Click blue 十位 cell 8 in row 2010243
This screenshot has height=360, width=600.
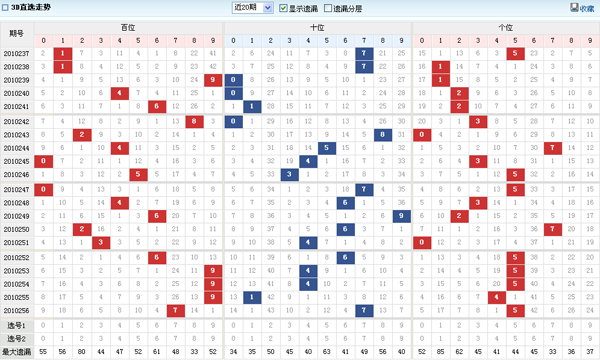click(382, 135)
